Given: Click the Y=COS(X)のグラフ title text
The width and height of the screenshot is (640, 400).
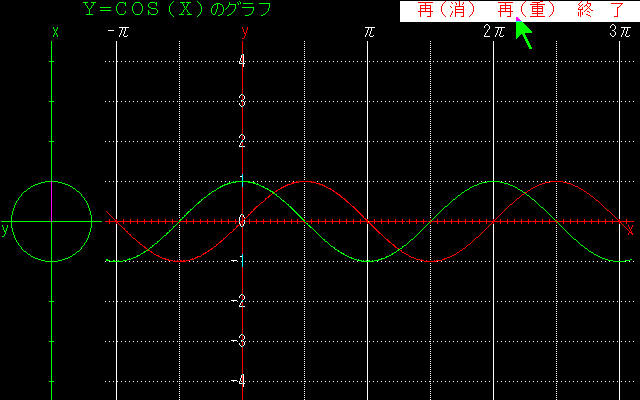Looking at the screenshot, I should click(178, 9).
